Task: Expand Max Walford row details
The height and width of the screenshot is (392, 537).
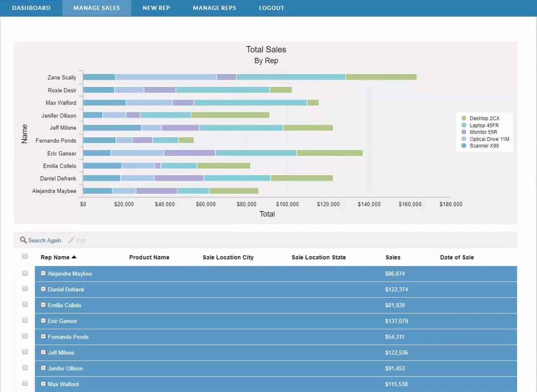Action: [43, 384]
